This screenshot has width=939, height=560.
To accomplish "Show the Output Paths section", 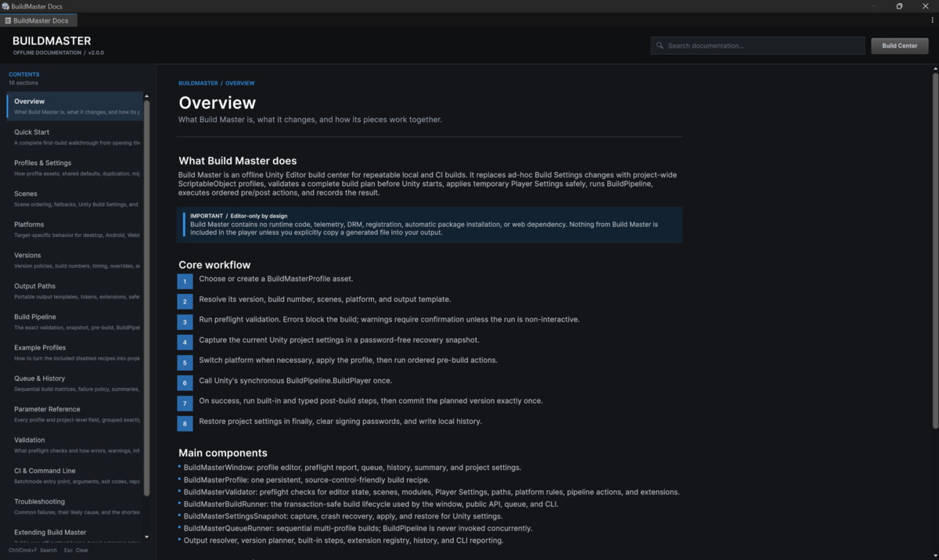I will [x=74, y=290].
